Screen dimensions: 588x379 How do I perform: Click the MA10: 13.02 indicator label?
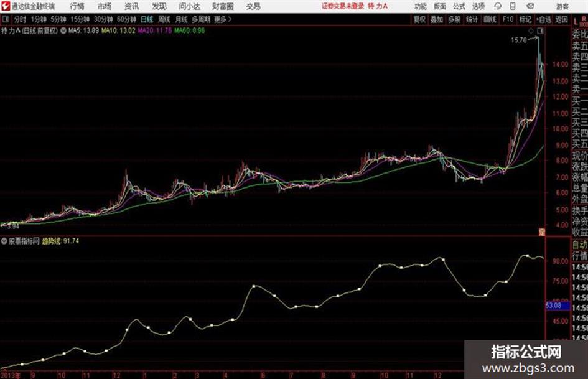tap(118, 30)
